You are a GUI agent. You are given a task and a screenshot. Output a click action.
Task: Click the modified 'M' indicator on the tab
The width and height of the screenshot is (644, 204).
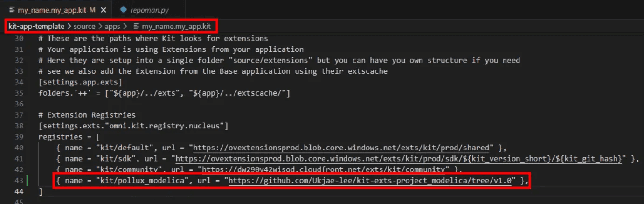[92, 9]
